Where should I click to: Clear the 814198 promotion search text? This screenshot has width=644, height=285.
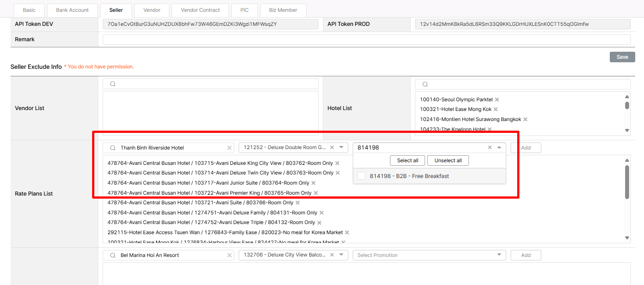tap(490, 148)
